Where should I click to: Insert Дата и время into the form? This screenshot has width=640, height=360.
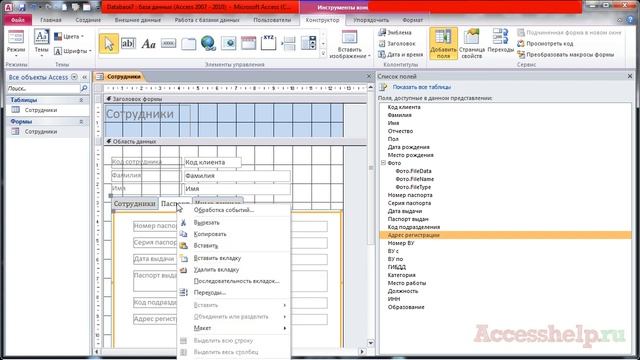400,54
